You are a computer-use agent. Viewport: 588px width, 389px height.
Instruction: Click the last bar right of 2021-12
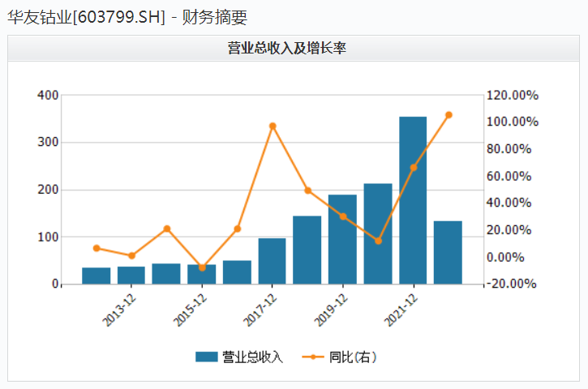[448, 252]
